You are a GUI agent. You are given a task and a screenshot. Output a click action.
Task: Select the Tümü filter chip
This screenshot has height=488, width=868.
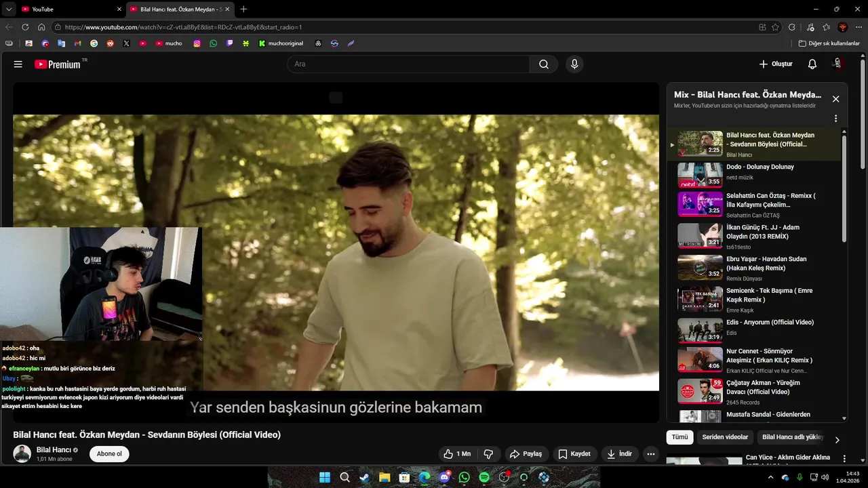pos(679,437)
